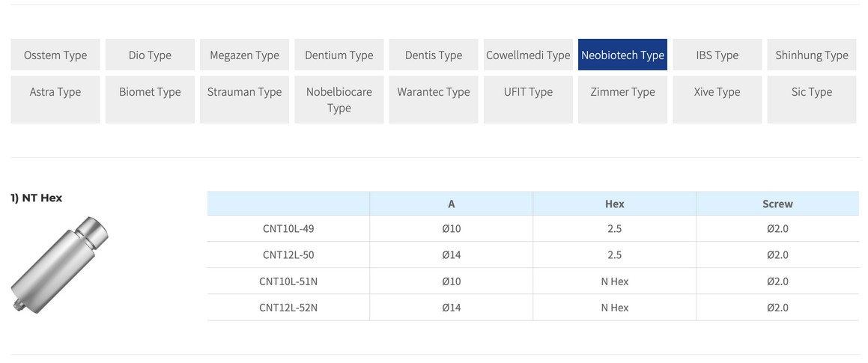Click the active Neobiotech Type tab
Screen dimensions: 868x363
[622, 55]
